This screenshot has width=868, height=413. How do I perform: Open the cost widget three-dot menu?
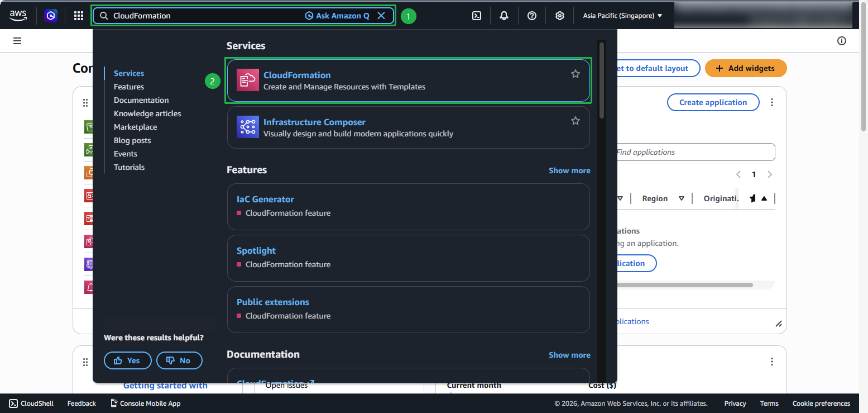pos(772,362)
